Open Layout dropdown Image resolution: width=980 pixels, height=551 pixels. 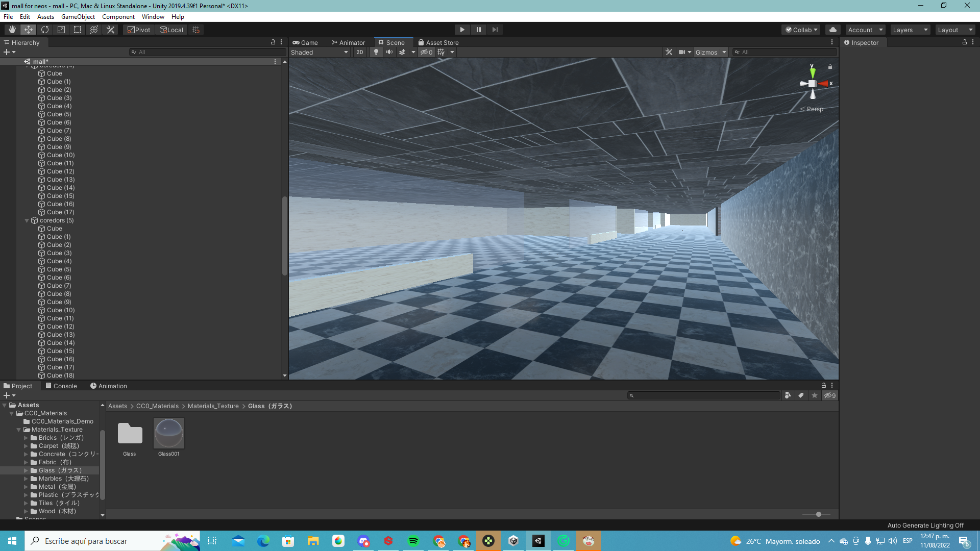point(955,30)
